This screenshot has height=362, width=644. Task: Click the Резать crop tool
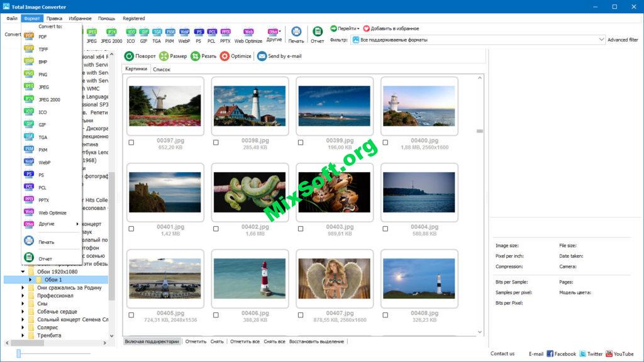203,56
